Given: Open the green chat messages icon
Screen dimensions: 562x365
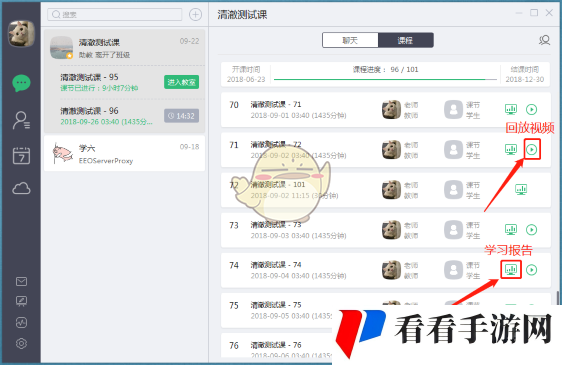Looking at the screenshot, I should click(x=21, y=83).
